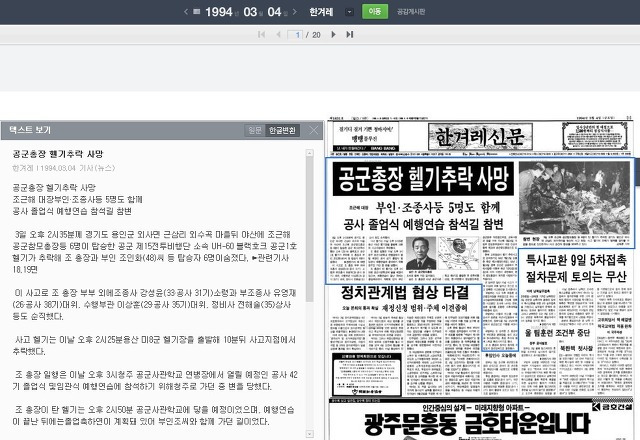640x440 pixels.
Task: Click 한겨레 1994.03.04 기사 source line
Action: tap(64, 168)
